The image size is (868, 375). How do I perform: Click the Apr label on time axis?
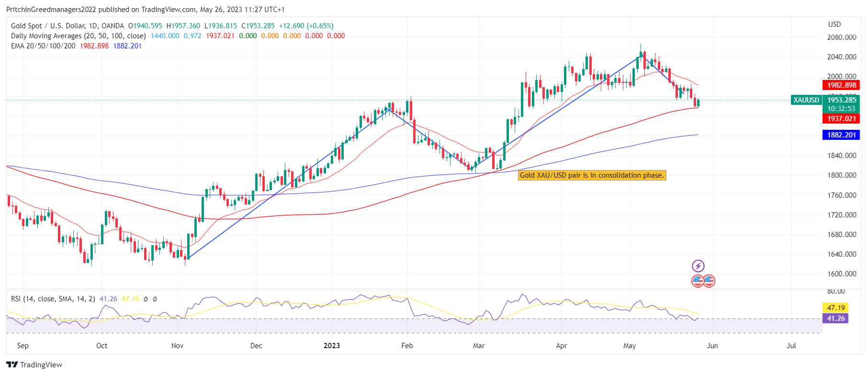pyautogui.click(x=562, y=346)
